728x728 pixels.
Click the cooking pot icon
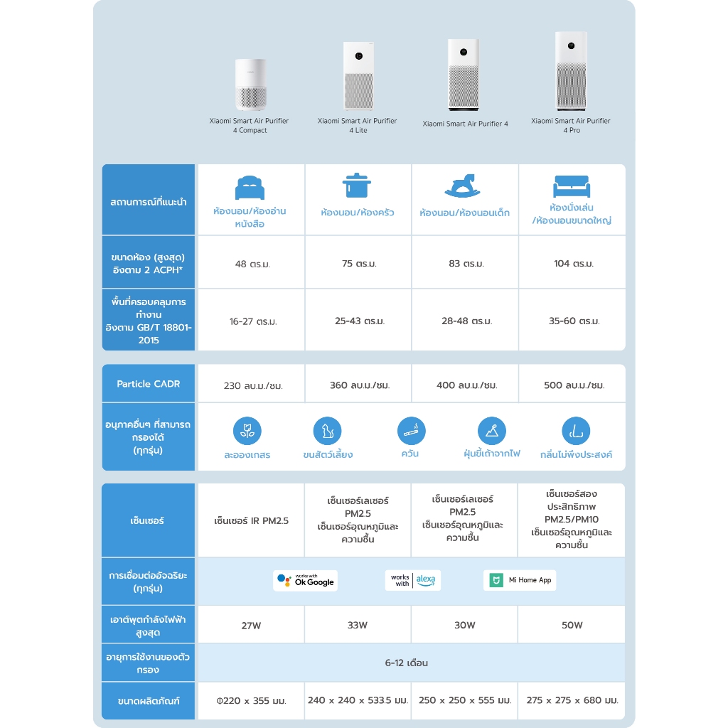tap(357, 186)
